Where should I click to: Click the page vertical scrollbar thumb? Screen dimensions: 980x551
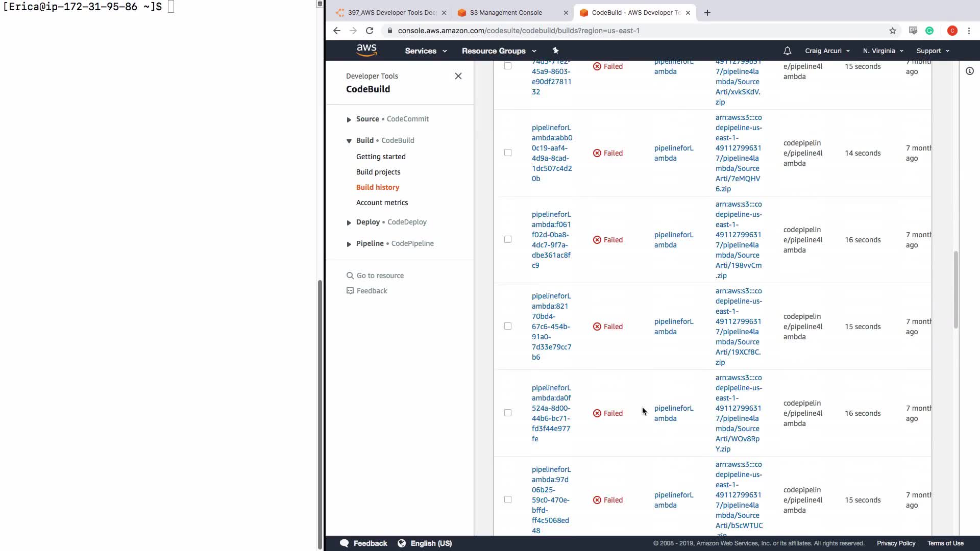click(x=955, y=289)
